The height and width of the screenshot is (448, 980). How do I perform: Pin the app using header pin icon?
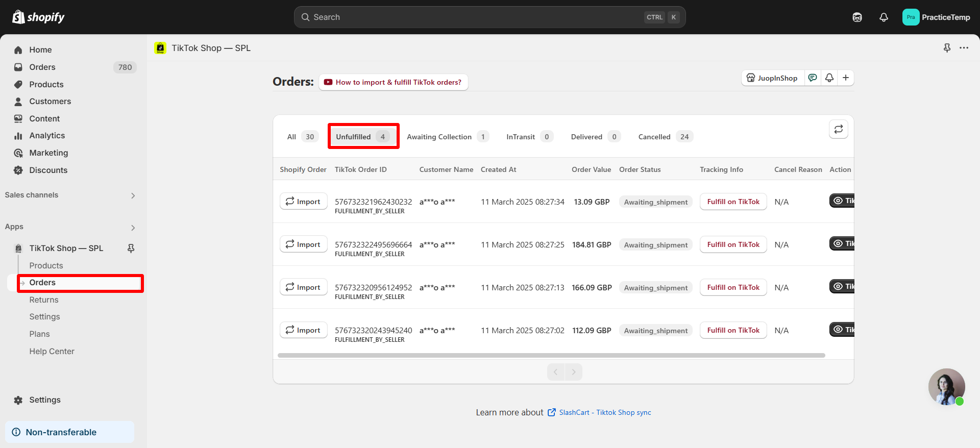coord(947,48)
